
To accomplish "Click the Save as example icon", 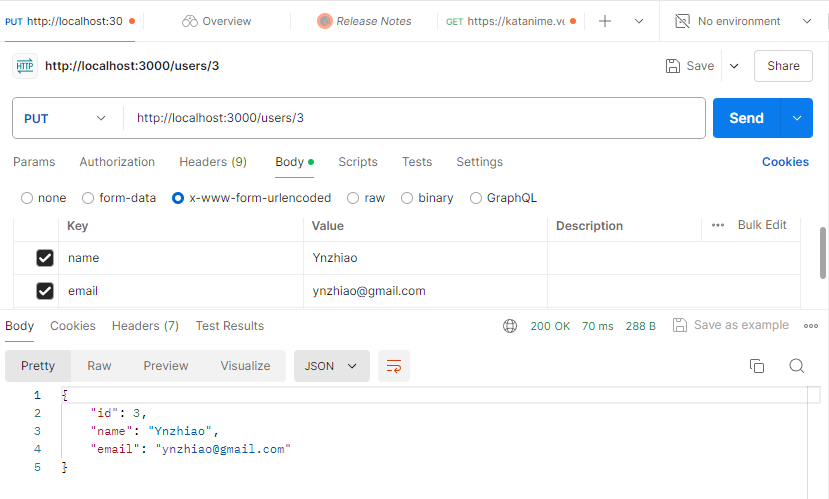I will click(680, 325).
